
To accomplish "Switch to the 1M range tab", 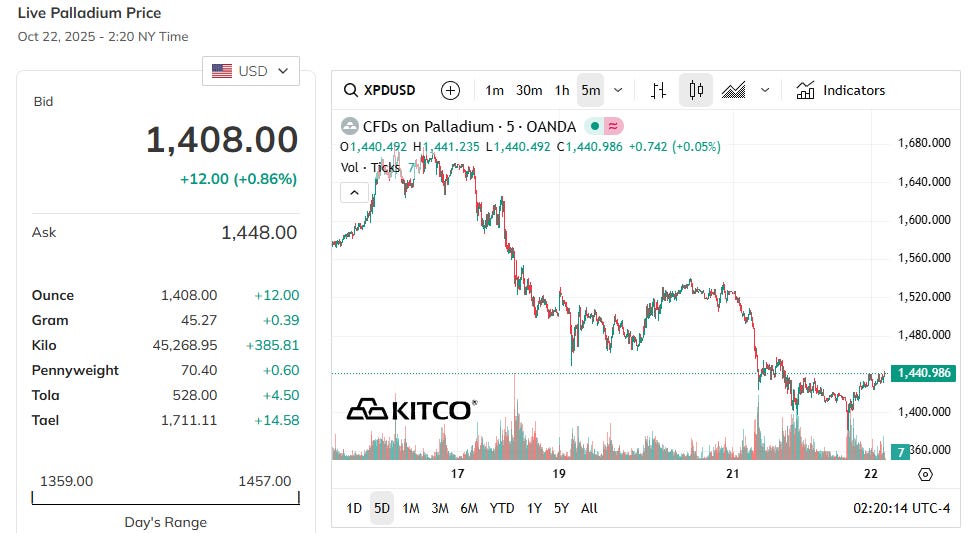I will point(411,508).
